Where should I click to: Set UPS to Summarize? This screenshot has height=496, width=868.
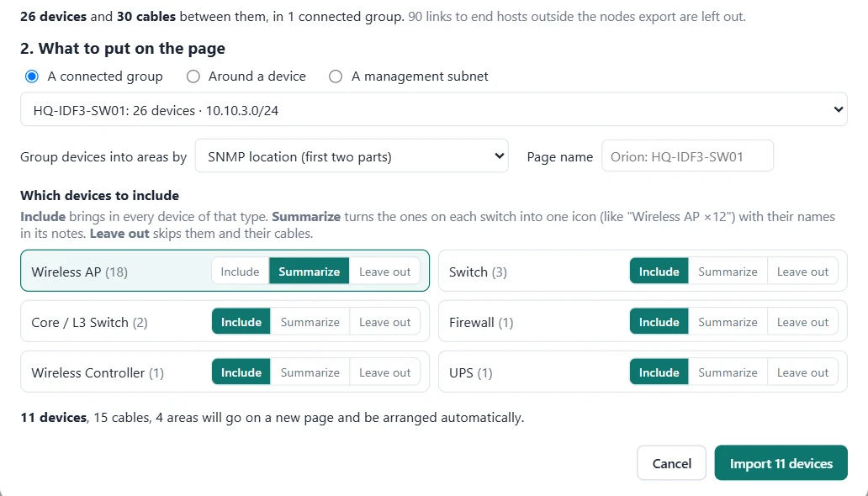(728, 372)
